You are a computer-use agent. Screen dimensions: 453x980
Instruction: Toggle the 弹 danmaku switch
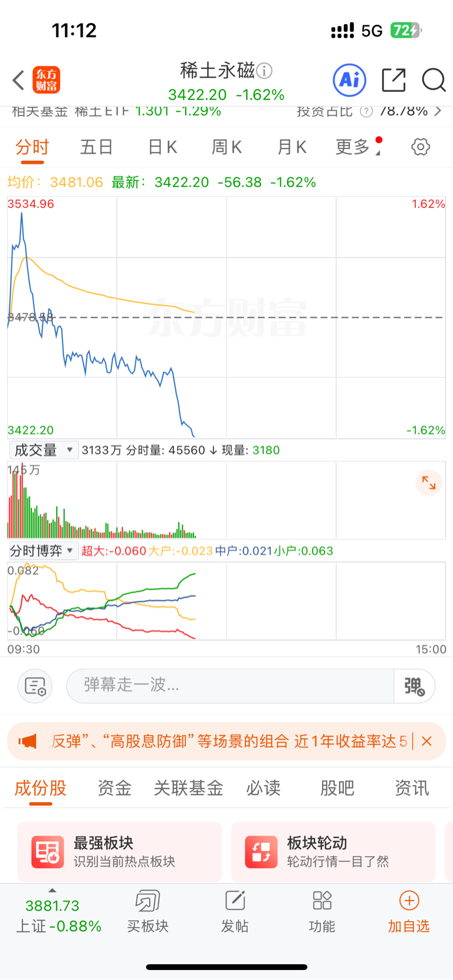tap(414, 686)
